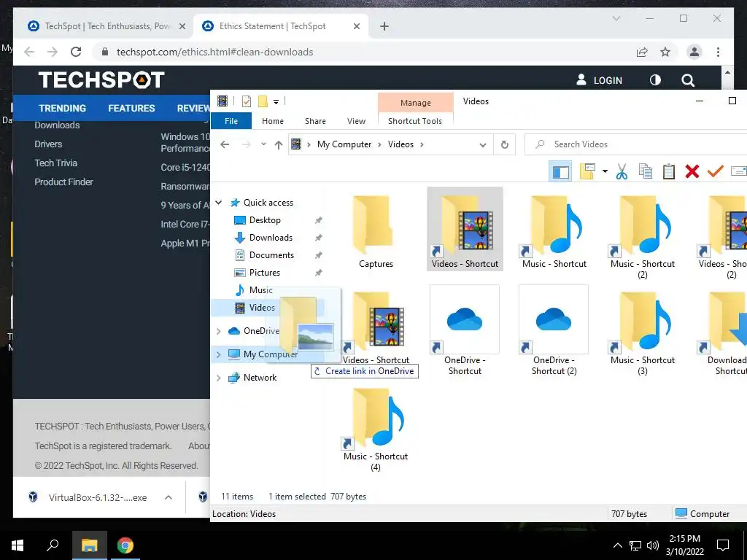Open VirtualBox download options chevron
Image resolution: width=747 pixels, height=560 pixels.
tap(169, 497)
